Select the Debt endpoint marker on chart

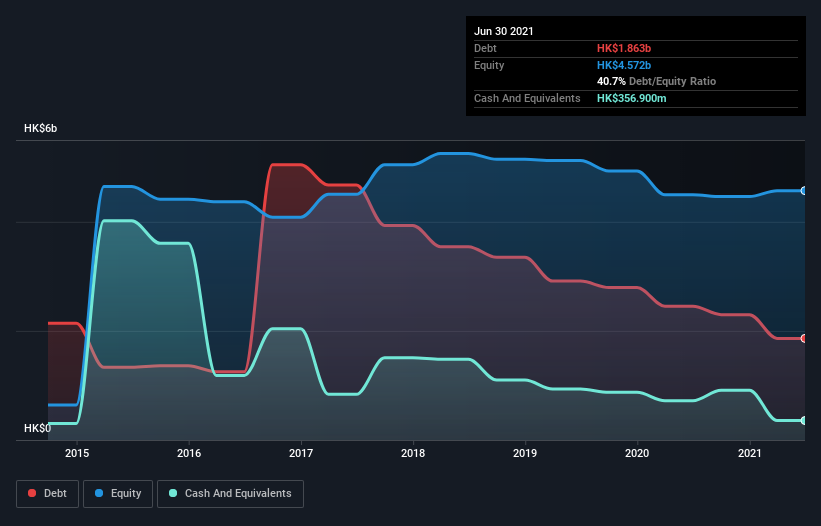[804, 339]
